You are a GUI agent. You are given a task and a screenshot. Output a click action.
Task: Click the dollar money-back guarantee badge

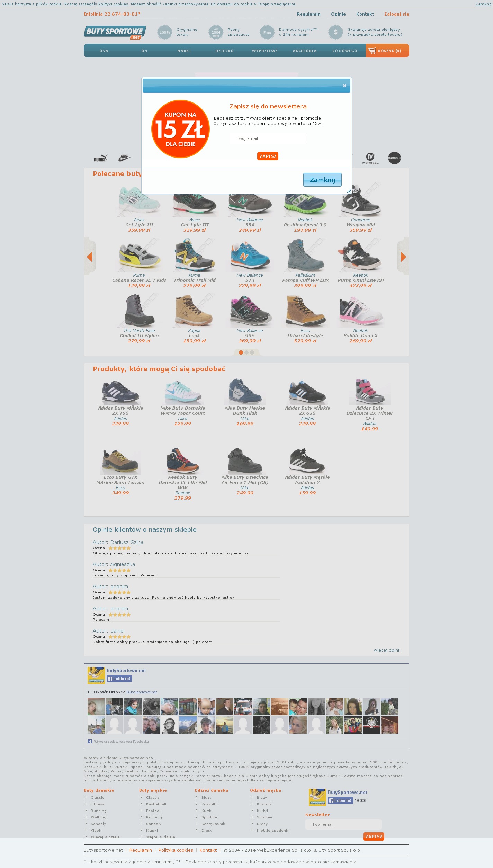tap(336, 32)
